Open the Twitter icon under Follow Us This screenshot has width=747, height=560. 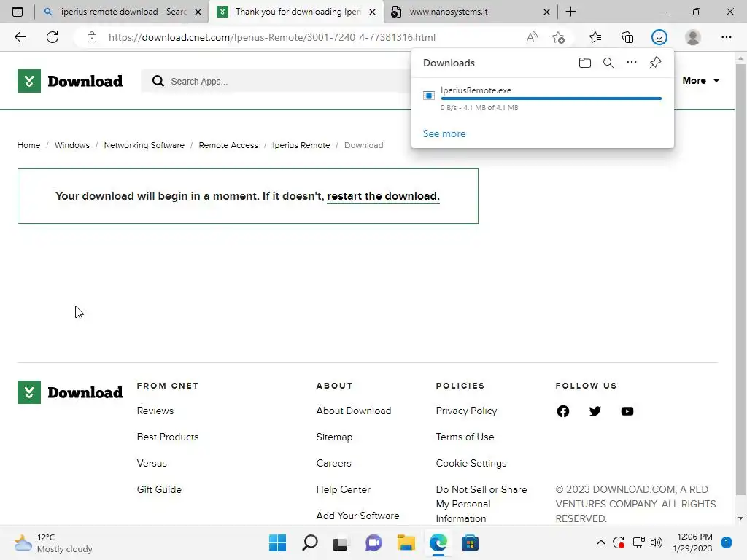tap(595, 411)
